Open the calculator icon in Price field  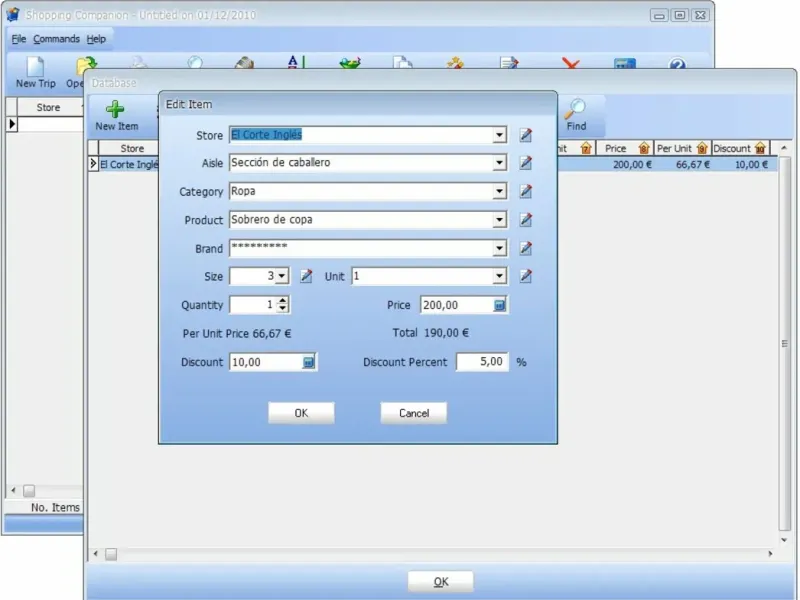[x=499, y=305]
